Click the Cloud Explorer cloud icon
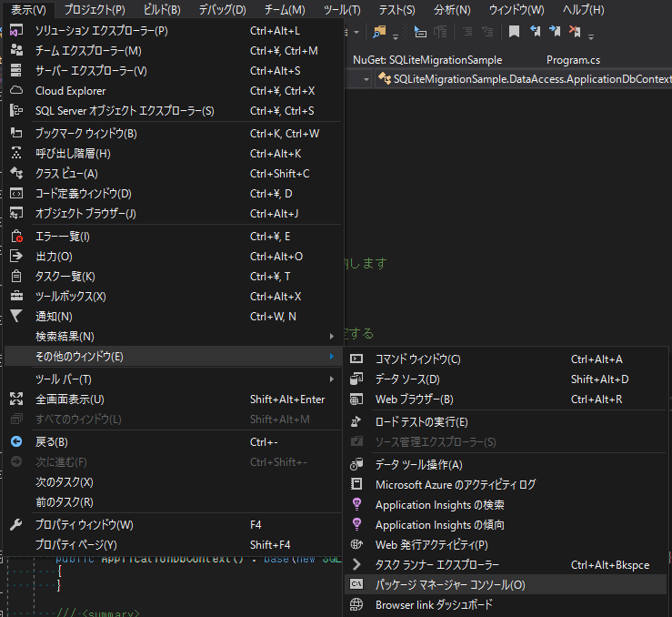 pyautogui.click(x=16, y=90)
